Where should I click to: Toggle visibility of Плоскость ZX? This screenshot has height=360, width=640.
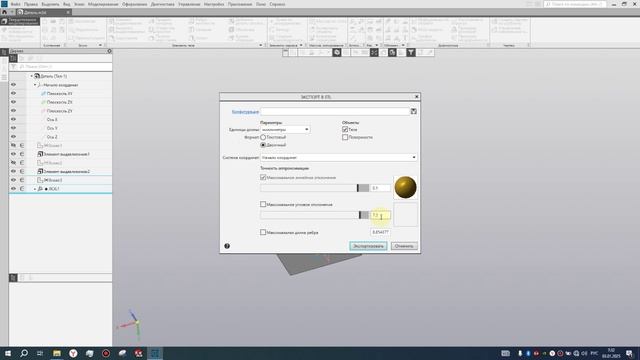coord(13,102)
